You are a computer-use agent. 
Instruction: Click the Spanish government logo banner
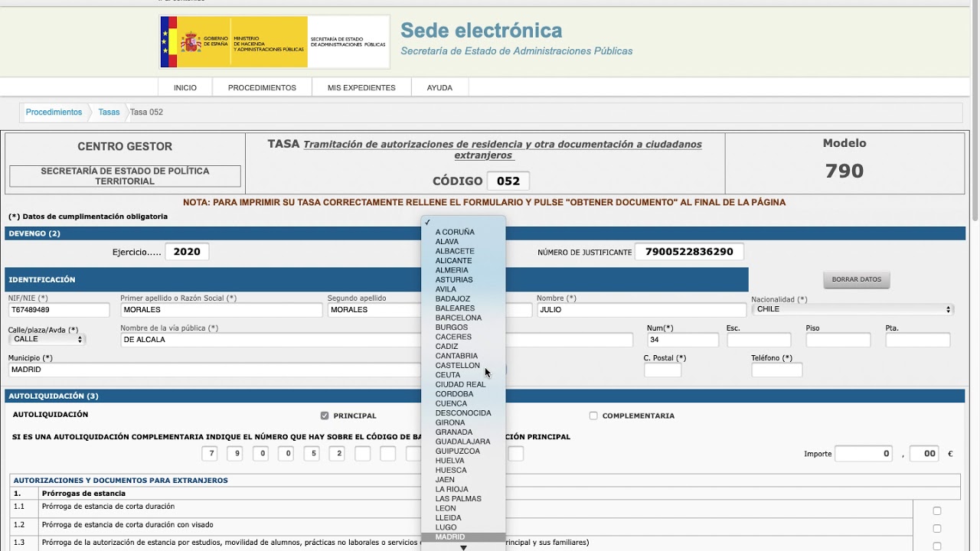(274, 42)
